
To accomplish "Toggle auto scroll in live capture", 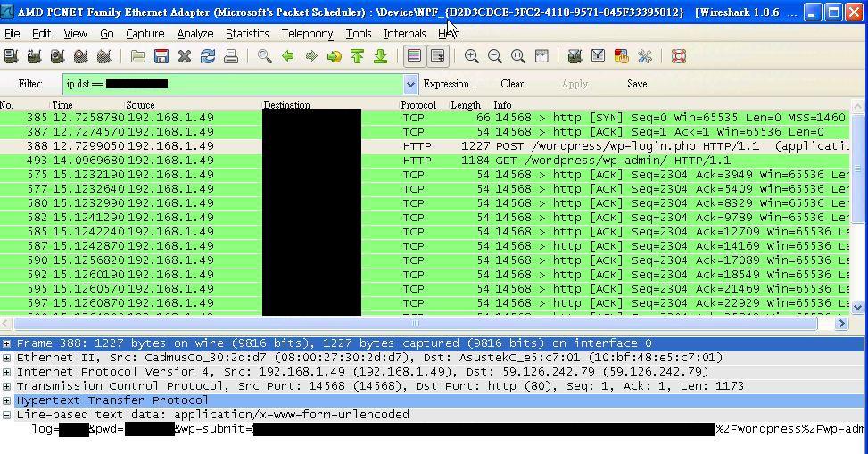I will pyautogui.click(x=437, y=56).
